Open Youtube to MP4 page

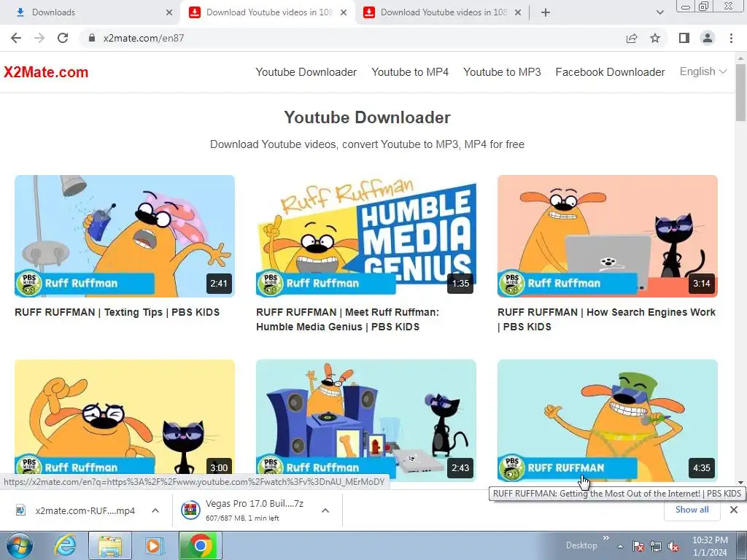(x=410, y=72)
